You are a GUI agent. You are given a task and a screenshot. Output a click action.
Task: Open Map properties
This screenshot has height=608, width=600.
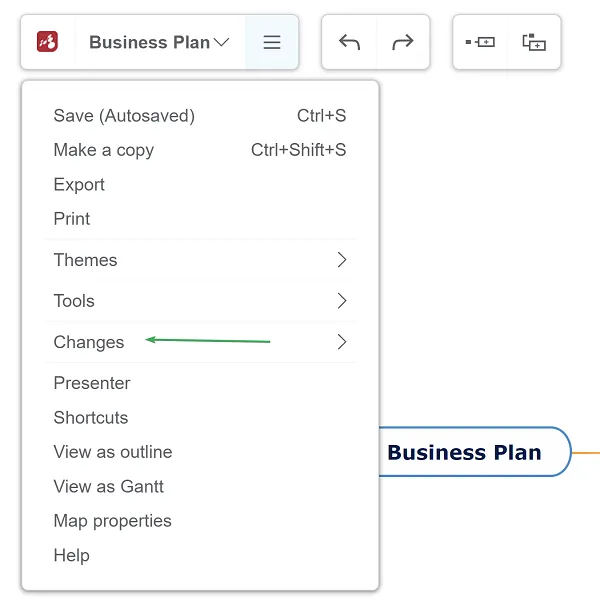pyautogui.click(x=113, y=521)
